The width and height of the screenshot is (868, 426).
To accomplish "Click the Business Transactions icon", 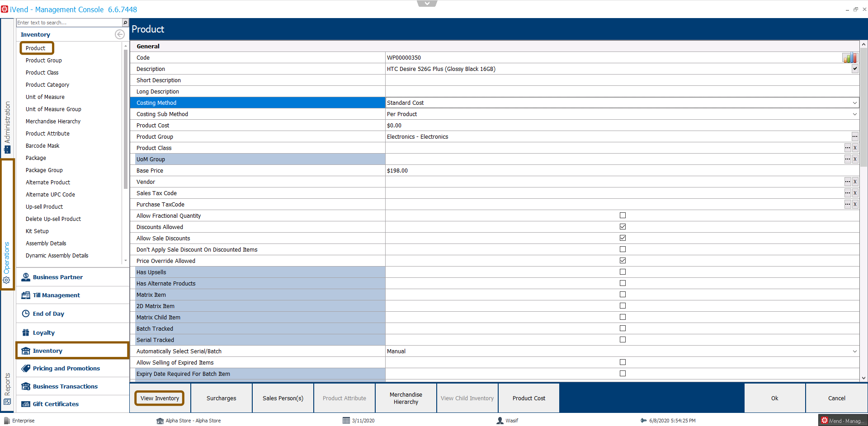I will pyautogui.click(x=26, y=386).
